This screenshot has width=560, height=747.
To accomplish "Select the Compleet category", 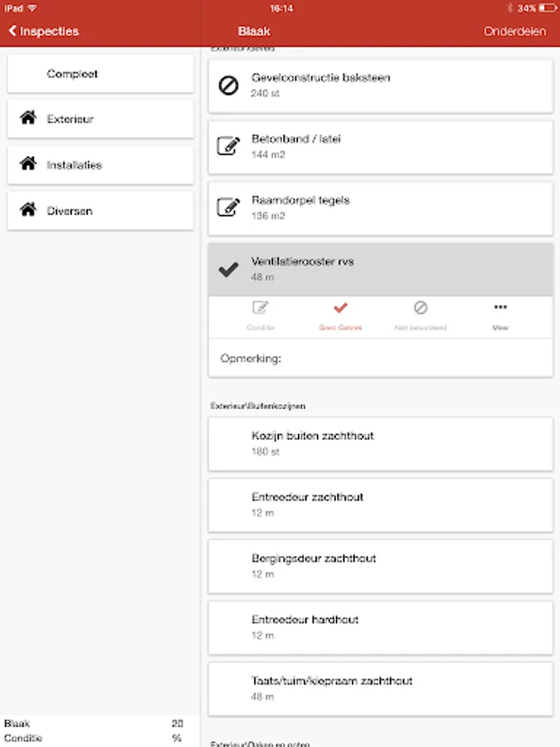I will 100,74.
